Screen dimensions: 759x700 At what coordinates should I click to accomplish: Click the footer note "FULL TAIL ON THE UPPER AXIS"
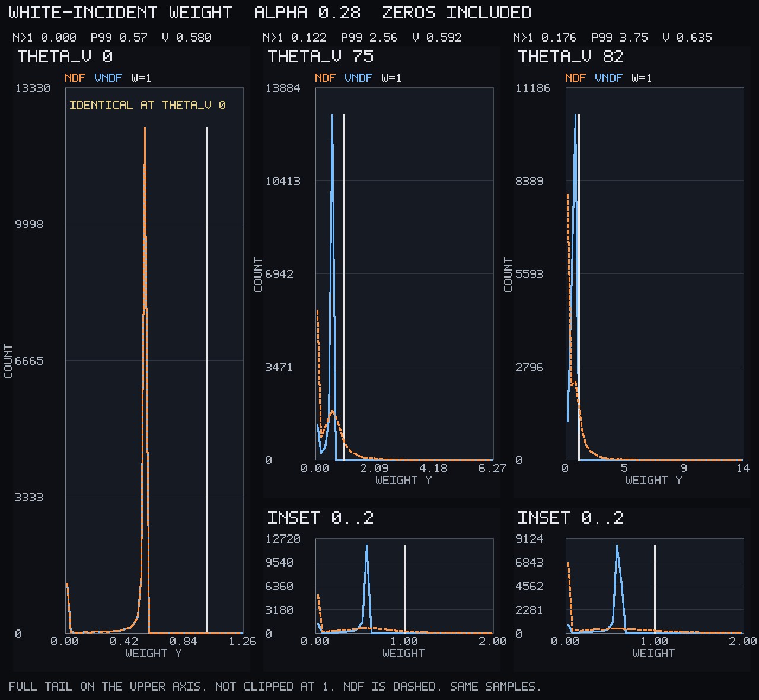[x=108, y=686]
